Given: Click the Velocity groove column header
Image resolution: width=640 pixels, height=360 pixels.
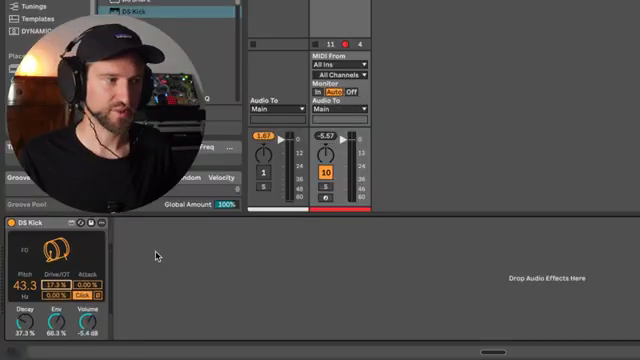Looking at the screenshot, I should [x=221, y=178].
